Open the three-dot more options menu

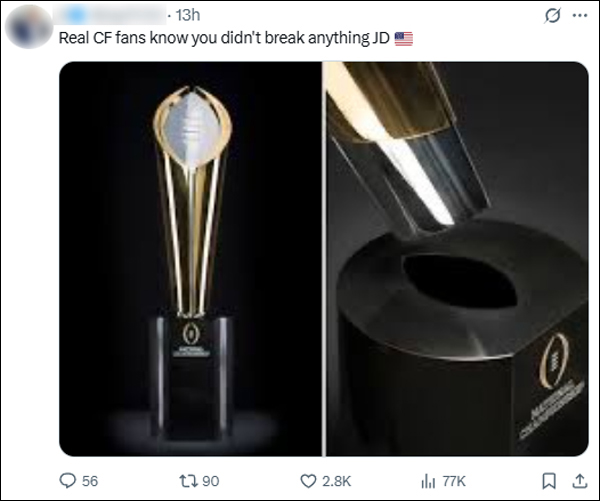(x=579, y=16)
